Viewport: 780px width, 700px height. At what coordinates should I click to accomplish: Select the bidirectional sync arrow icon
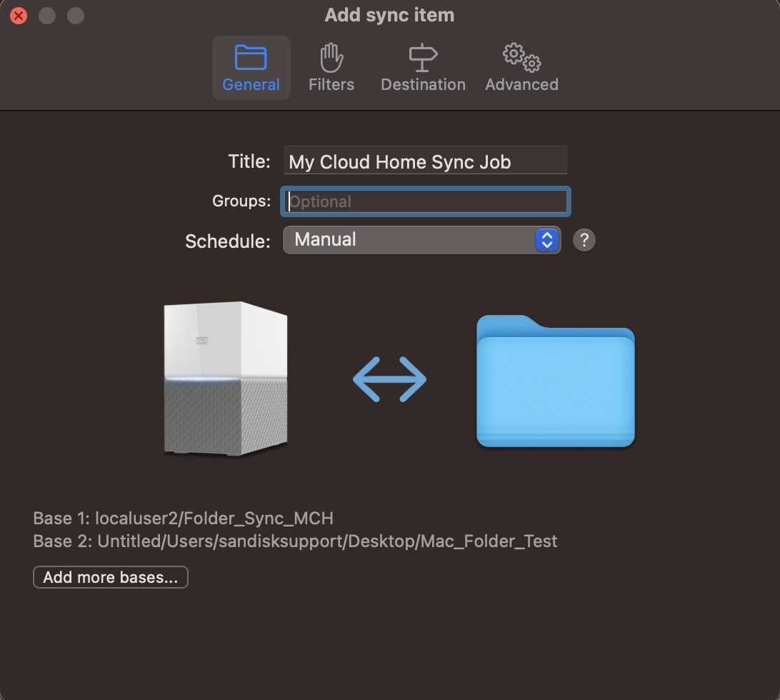(389, 379)
